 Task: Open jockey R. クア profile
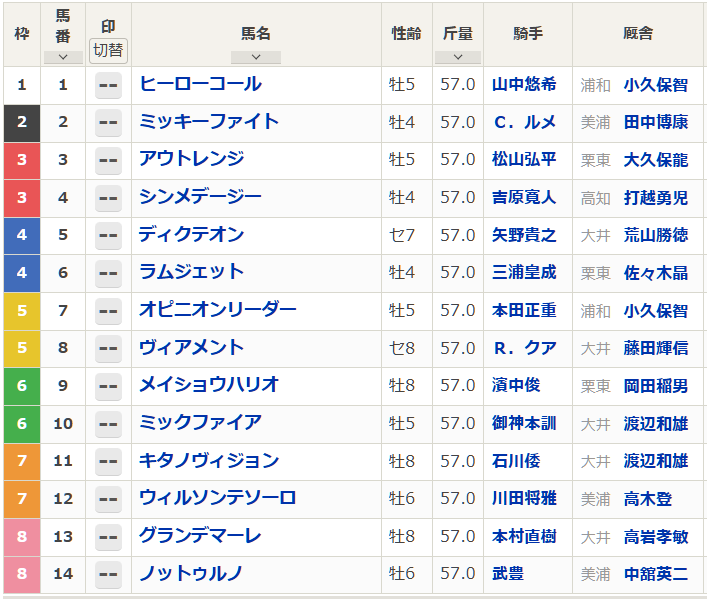[x=525, y=348]
